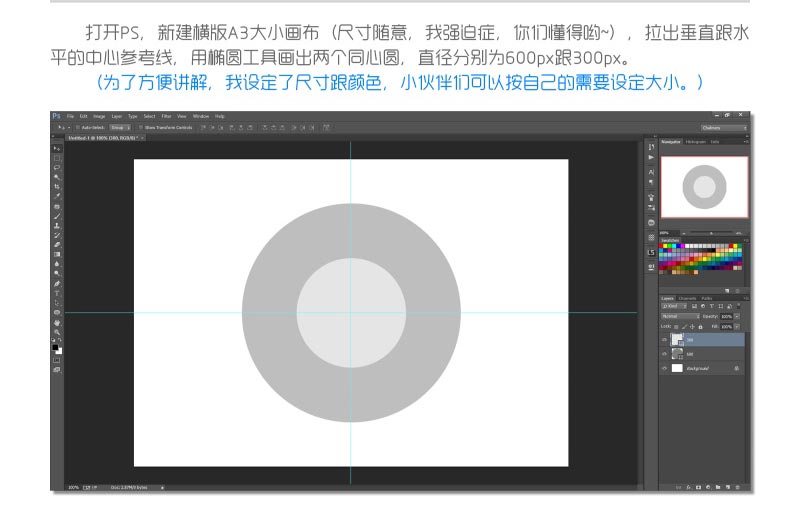Select the Move tool in the toolbox
This screenshot has width=800, height=505.
click(x=57, y=148)
